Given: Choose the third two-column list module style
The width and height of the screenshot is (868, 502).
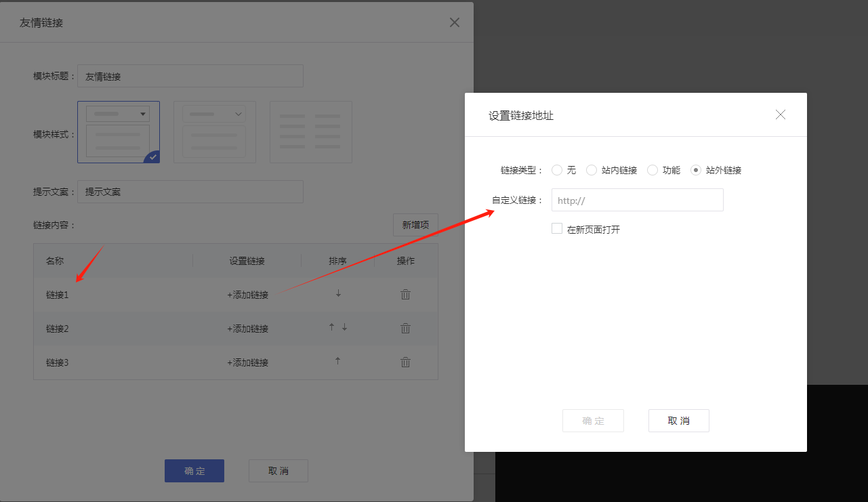Looking at the screenshot, I should point(311,132).
